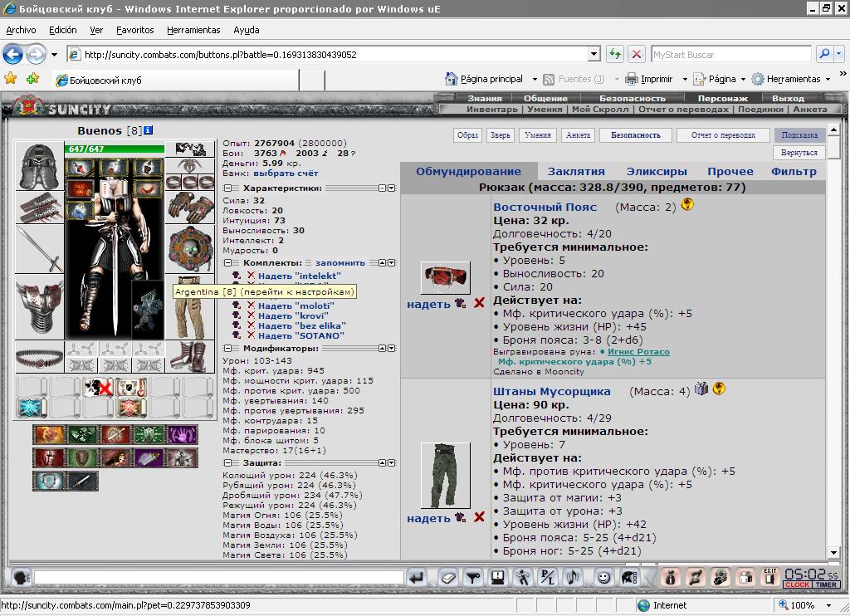Screen dimensions: 850x616
Task: Collapse the Характеристики section
Action: tap(228, 188)
